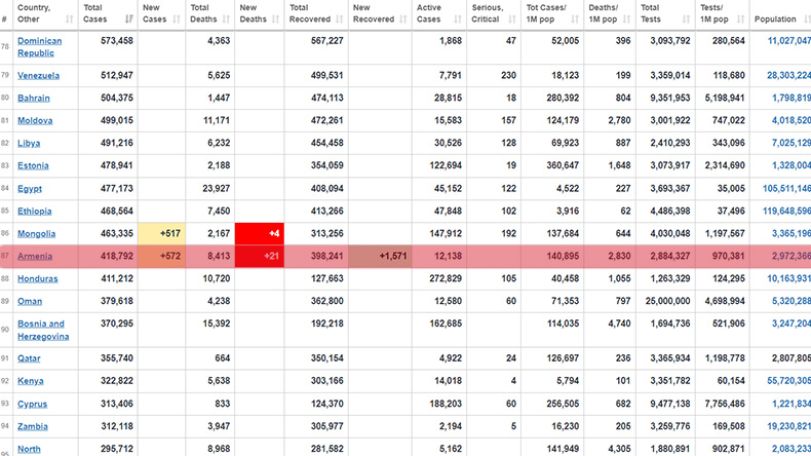Viewport: 811px width, 456px height.
Task: Click Venezuela serious critical value 230
Action: tap(508, 75)
